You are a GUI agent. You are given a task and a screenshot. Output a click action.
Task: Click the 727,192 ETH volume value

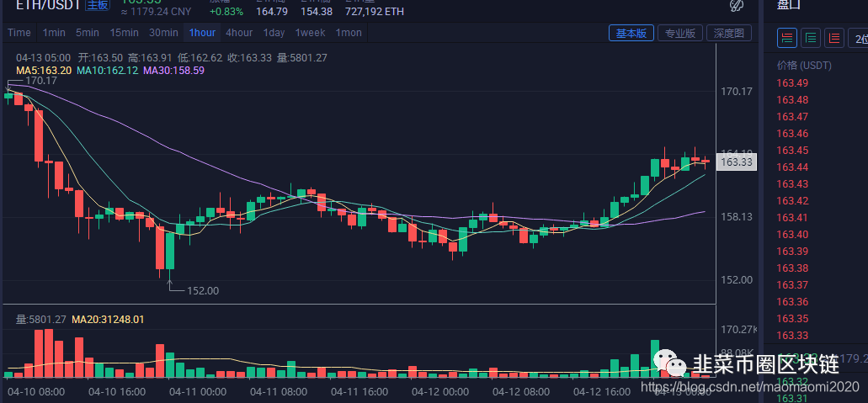374,12
